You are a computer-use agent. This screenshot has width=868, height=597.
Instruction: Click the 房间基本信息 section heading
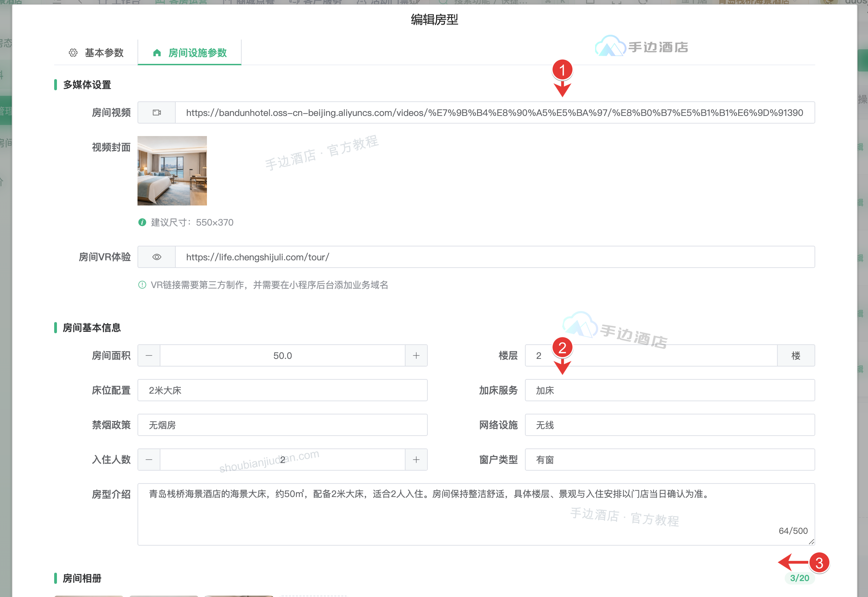[x=92, y=328]
